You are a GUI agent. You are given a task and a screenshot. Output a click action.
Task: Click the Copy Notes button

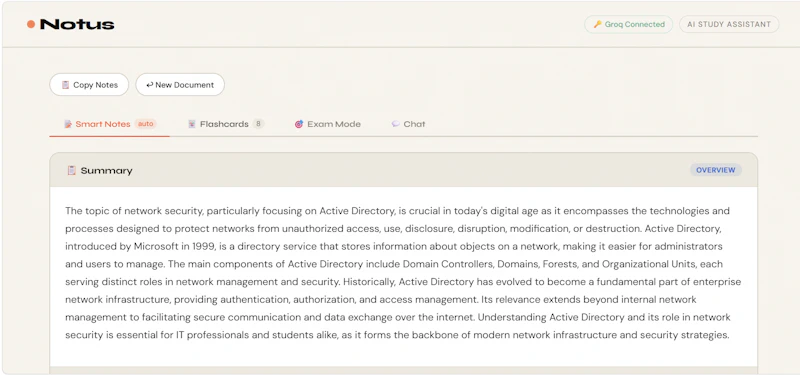point(89,85)
